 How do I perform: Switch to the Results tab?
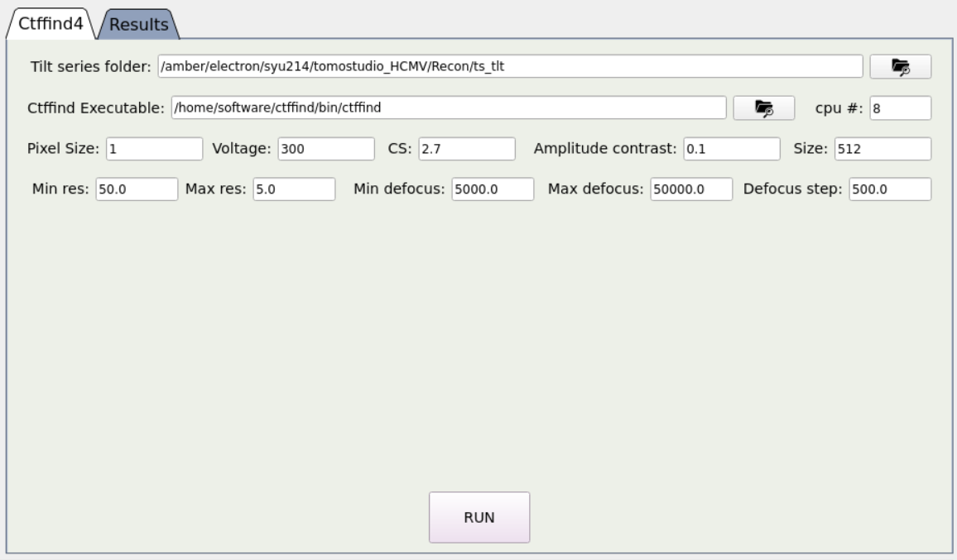tap(138, 24)
